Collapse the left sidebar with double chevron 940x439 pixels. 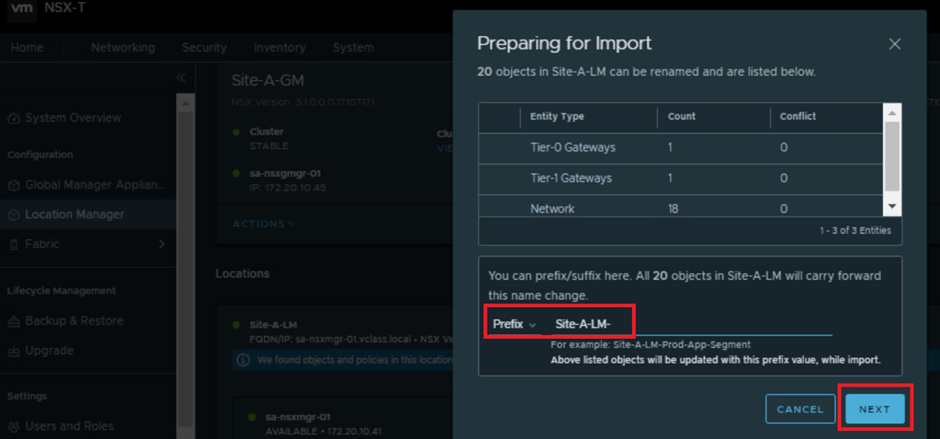point(181,78)
